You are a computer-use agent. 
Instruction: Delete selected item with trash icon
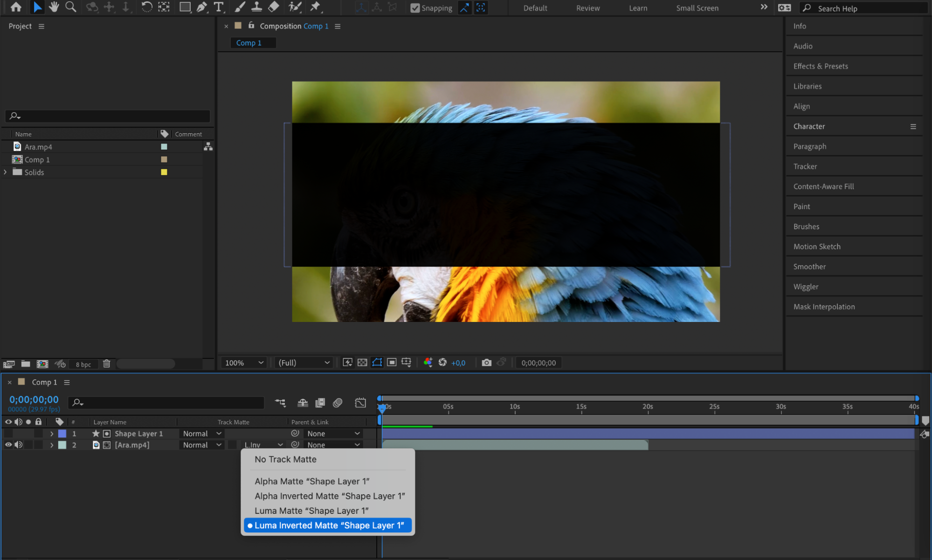(x=106, y=364)
